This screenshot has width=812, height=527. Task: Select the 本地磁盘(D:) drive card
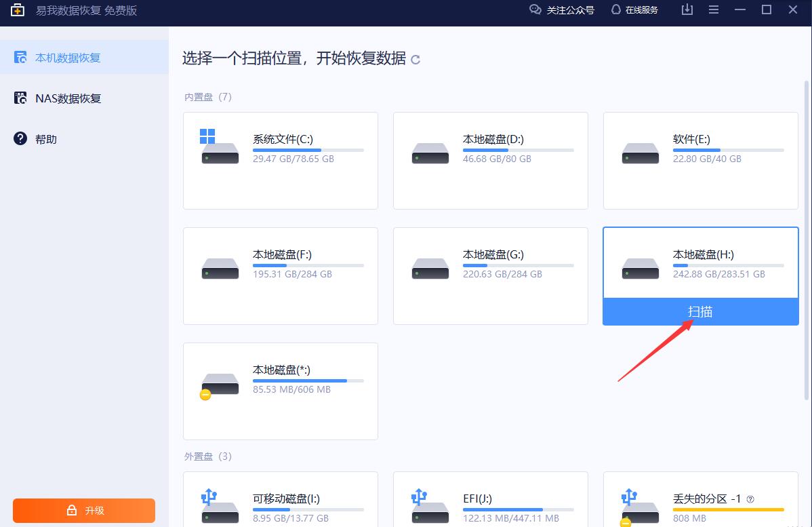(490, 161)
